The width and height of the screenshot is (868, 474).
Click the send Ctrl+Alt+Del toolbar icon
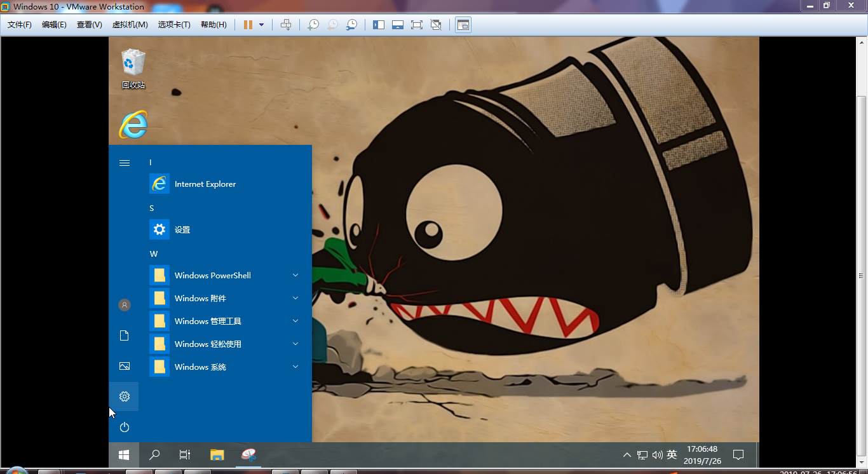click(286, 25)
